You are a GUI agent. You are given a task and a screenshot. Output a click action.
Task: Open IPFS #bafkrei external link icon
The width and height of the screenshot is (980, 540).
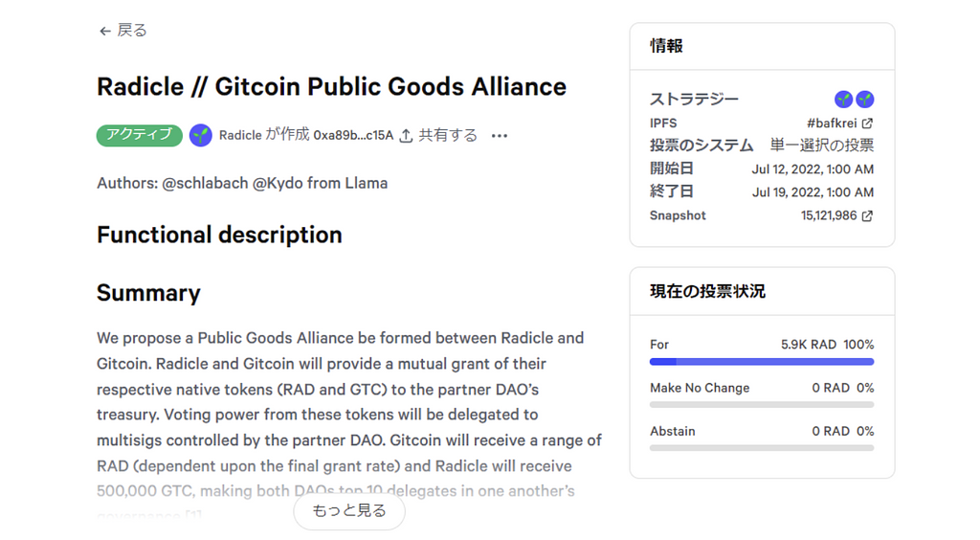867,124
